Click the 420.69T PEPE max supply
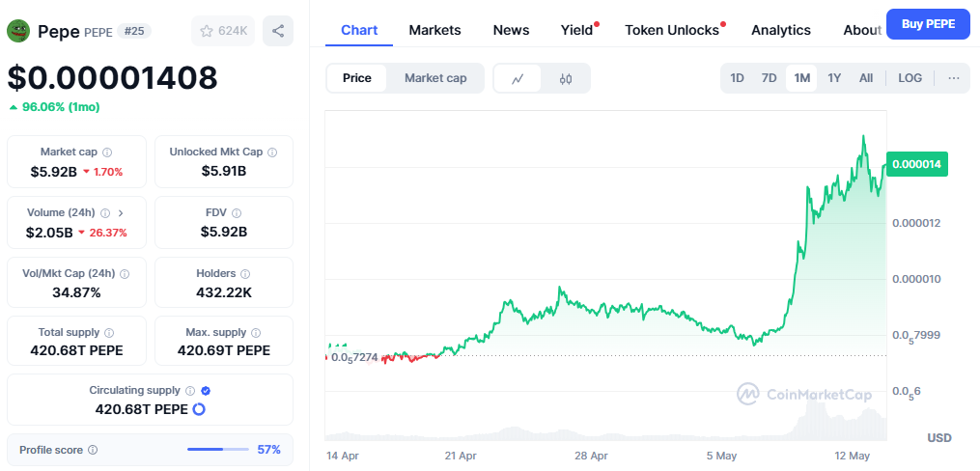Screen dimensions: 980x471 coord(224,350)
